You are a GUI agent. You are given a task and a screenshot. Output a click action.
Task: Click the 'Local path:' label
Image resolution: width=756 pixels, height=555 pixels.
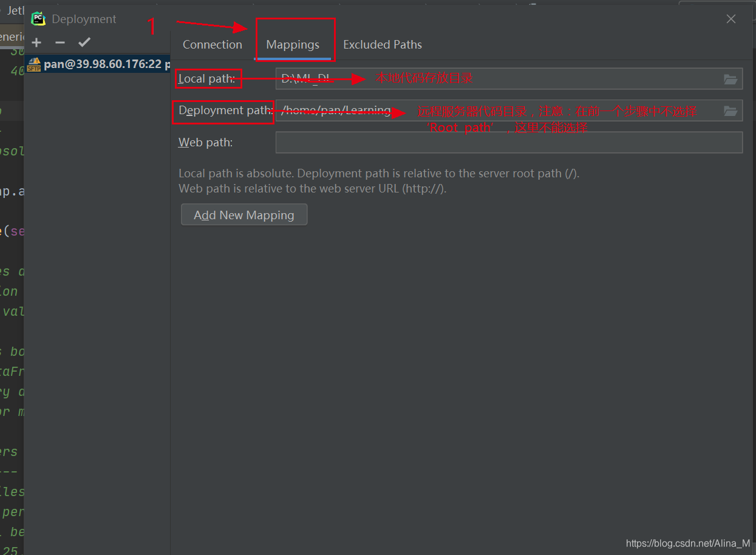[206, 78]
